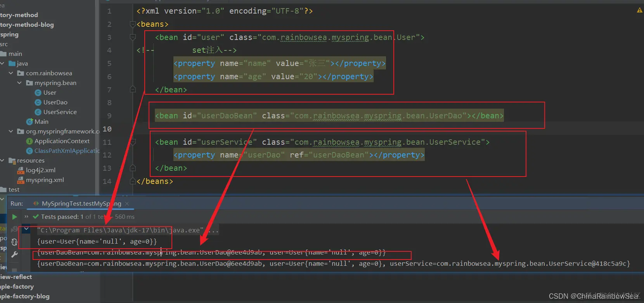Open run configuration settings wrench icon

click(x=14, y=255)
